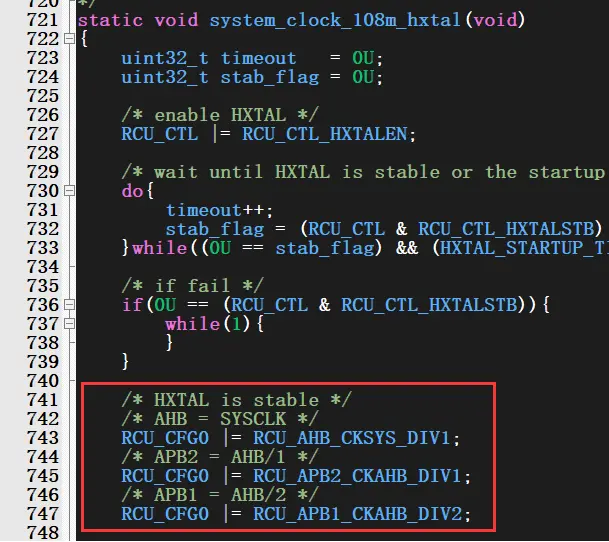
Task: Collapse the system_clock_108m_hxtal function body fold
Action: [x=68, y=39]
